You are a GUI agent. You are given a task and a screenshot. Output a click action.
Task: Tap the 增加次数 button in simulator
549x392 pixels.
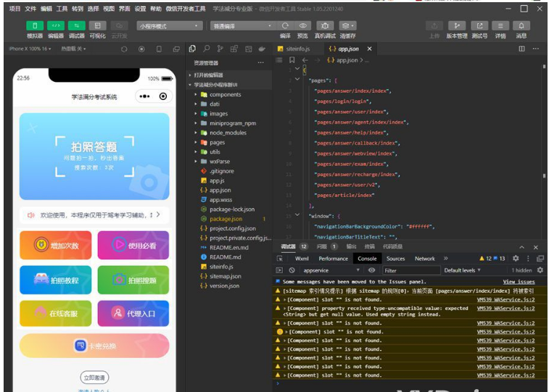click(x=56, y=245)
